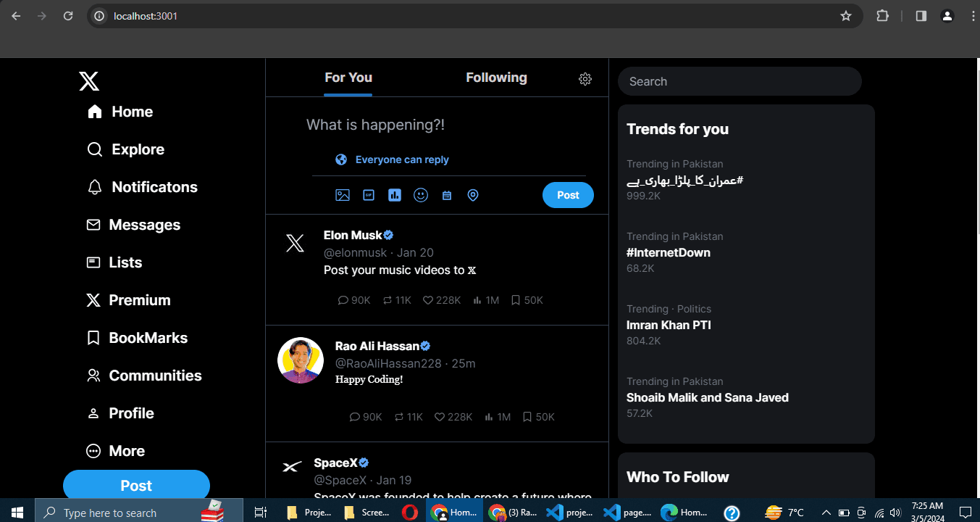Open the emoji picker icon

(421, 195)
